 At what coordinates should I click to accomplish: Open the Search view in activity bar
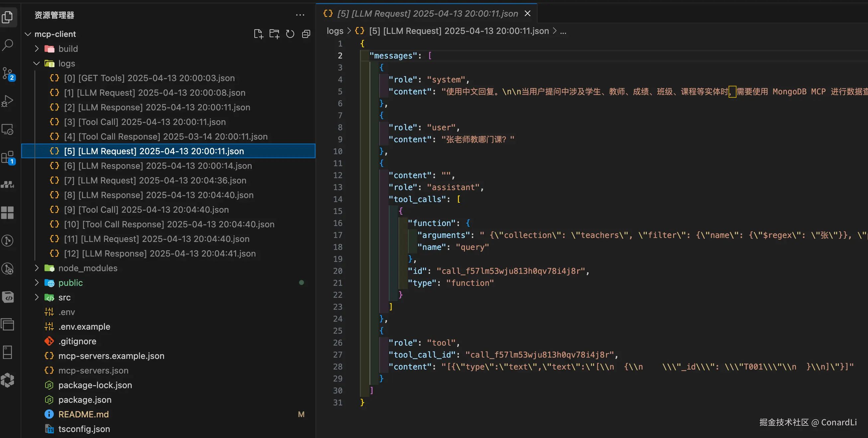[x=8, y=45]
